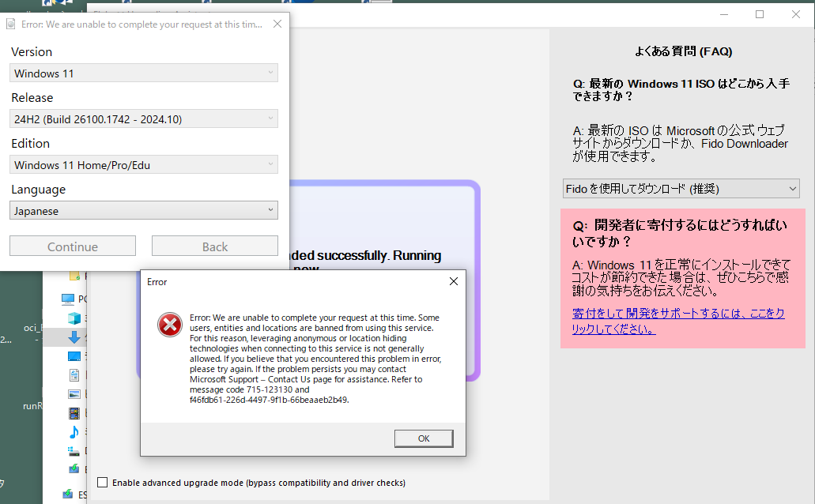This screenshot has width=815, height=504.
Task: Click the Release label in Fido dialog
Action: 32,98
